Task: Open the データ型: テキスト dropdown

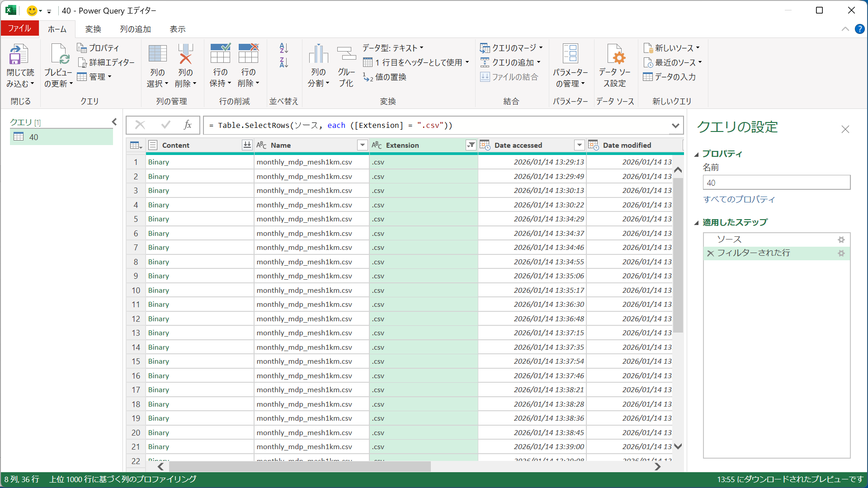Action: (392, 48)
